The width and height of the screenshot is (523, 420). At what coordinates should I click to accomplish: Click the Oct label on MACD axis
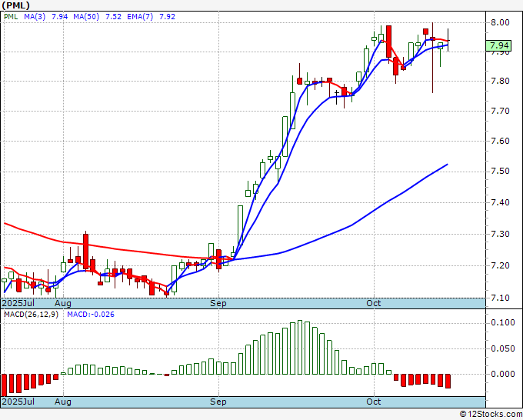(374, 402)
